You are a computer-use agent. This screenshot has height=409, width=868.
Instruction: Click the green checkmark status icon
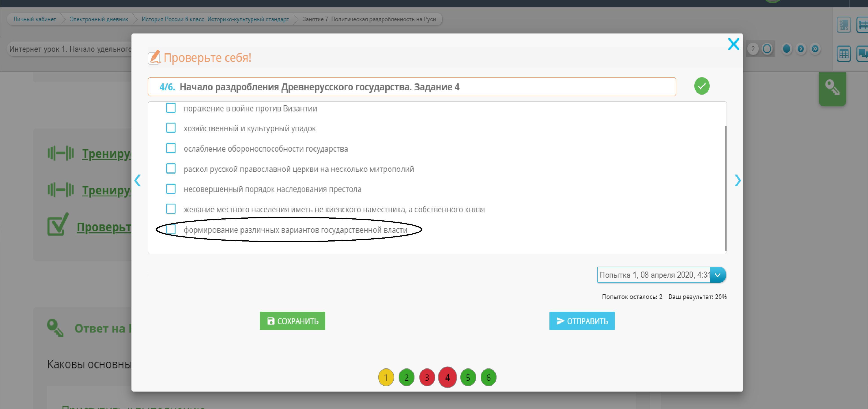pyautogui.click(x=701, y=86)
